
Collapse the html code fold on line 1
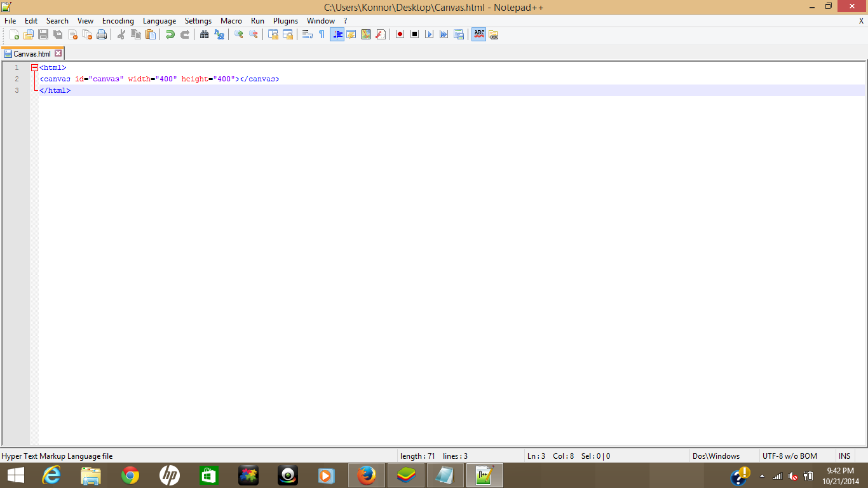tap(34, 67)
